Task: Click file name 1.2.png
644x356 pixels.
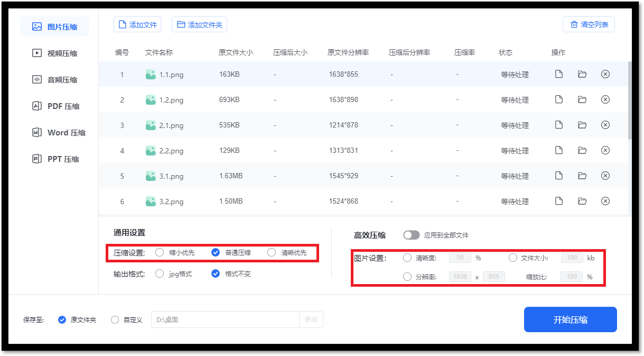Action: pos(172,100)
